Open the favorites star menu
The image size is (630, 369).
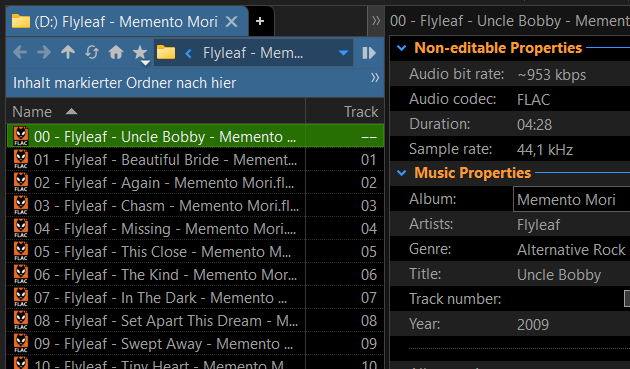[x=141, y=54]
